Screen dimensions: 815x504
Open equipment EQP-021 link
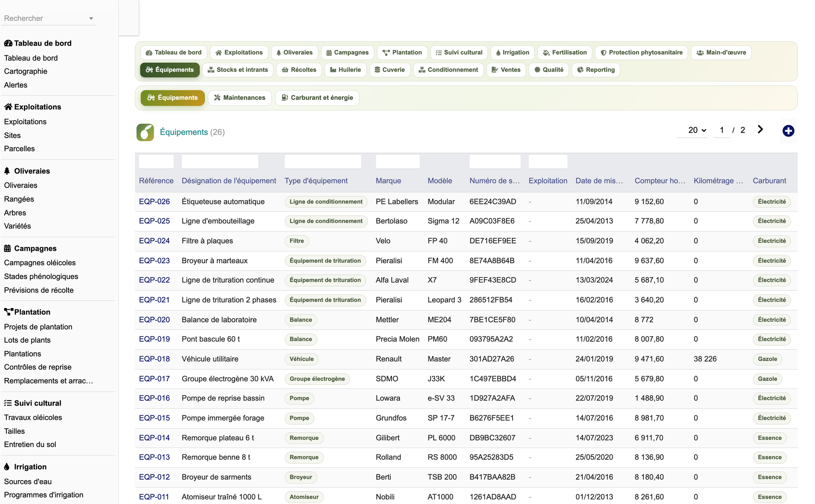point(155,300)
